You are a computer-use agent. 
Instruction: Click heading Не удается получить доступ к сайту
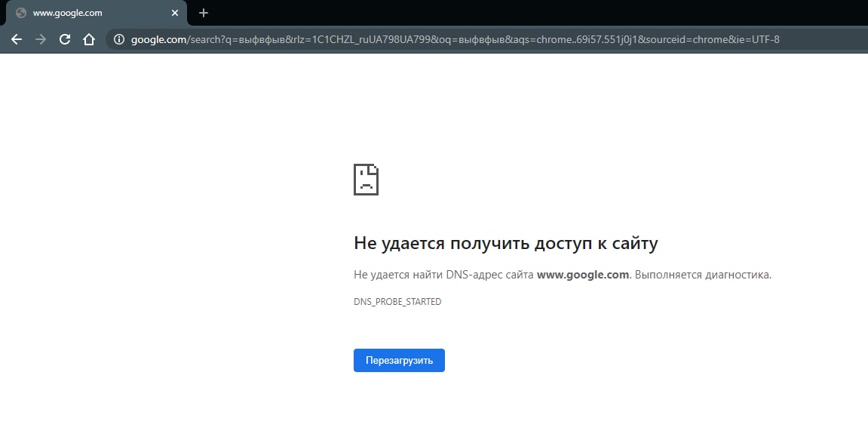point(505,243)
